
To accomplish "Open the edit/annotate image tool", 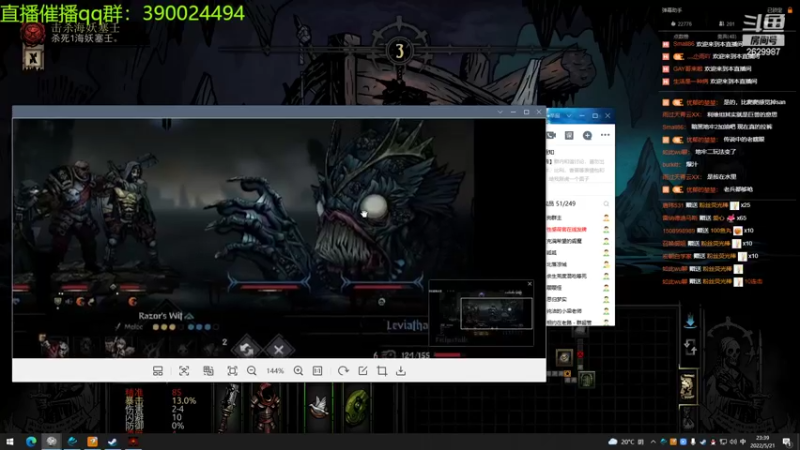I will tap(363, 371).
